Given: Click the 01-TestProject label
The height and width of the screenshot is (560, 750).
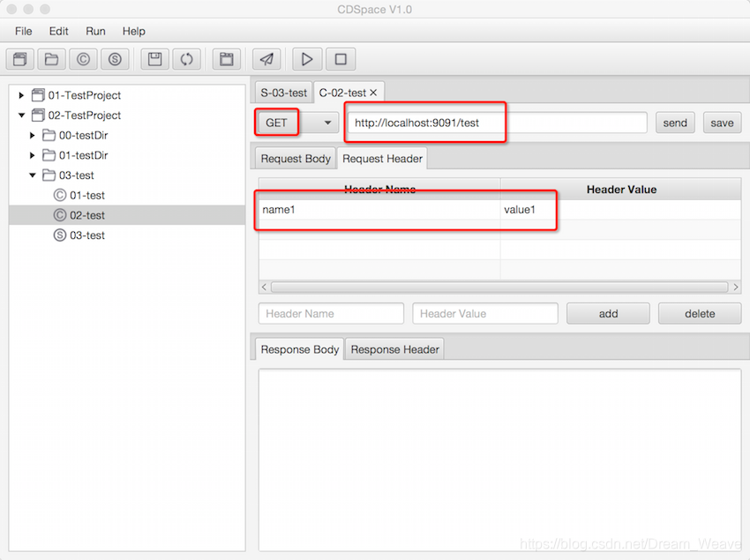Looking at the screenshot, I should (x=84, y=95).
